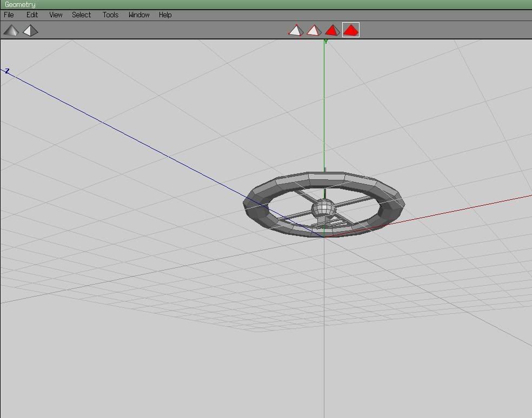Click the Geometry window title bar
The width and height of the screenshot is (532, 418).
click(x=266, y=5)
